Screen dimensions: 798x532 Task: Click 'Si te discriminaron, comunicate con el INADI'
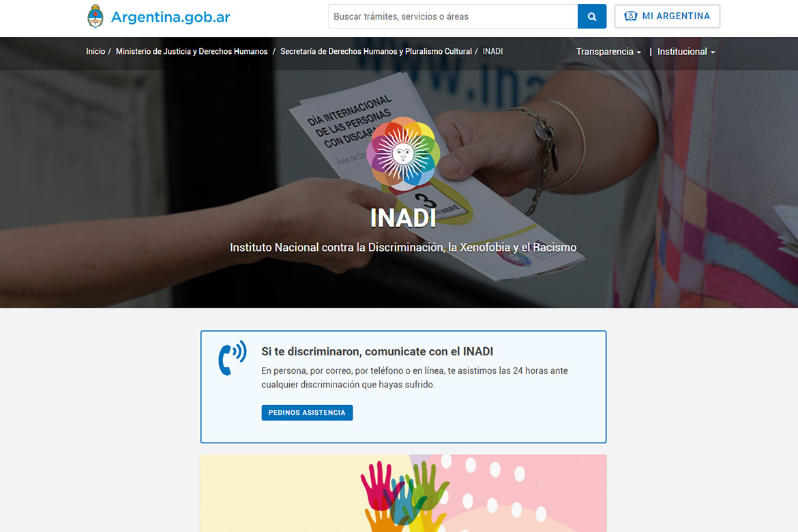click(377, 352)
